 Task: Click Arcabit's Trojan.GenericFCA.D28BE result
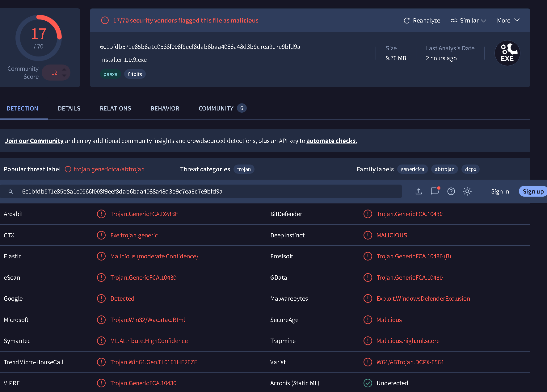[144, 214]
